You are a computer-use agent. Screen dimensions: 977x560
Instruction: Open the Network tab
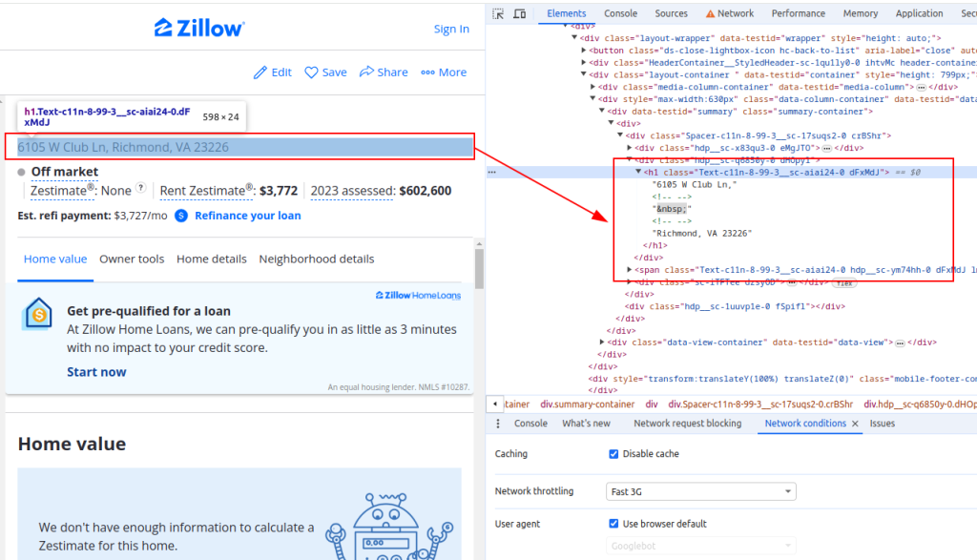point(730,13)
